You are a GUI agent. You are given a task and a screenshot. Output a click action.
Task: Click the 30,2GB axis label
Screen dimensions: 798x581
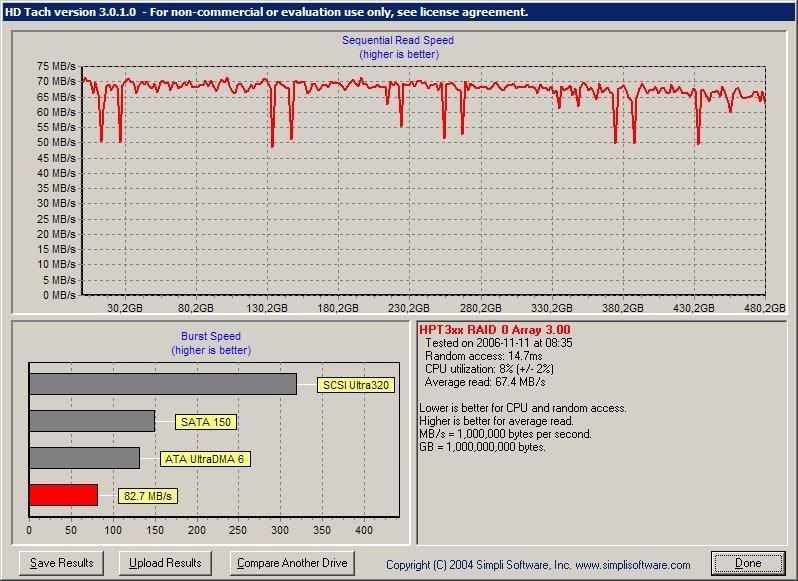pyautogui.click(x=125, y=308)
